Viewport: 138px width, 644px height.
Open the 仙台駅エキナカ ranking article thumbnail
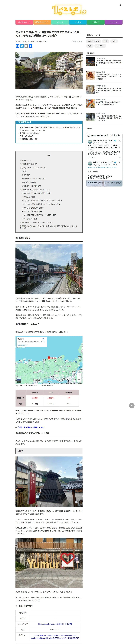(90, 75)
